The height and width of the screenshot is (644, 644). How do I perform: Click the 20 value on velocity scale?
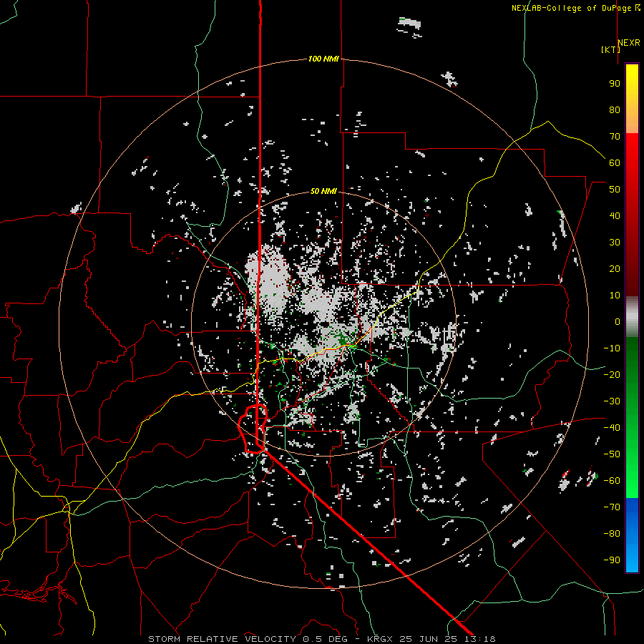click(x=615, y=268)
